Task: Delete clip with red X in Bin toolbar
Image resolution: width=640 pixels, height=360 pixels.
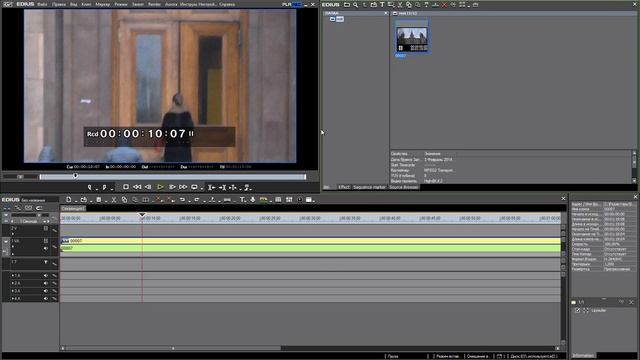Action: coord(444,5)
